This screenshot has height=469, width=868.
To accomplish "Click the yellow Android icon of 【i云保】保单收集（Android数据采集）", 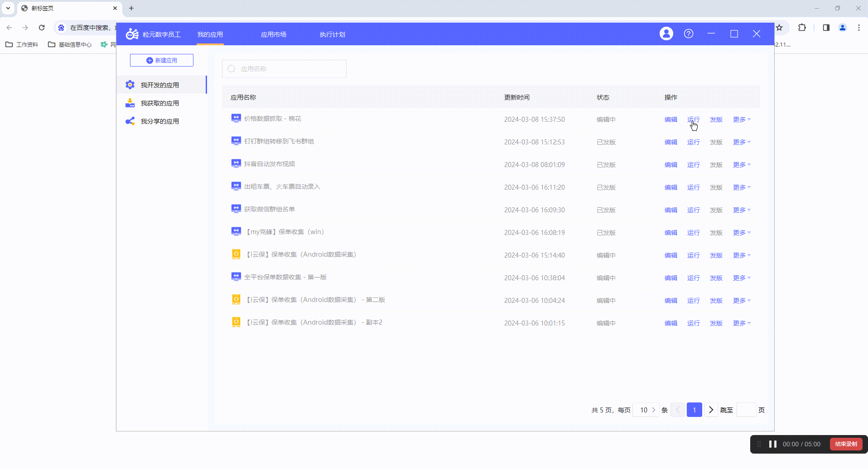I will point(236,254).
